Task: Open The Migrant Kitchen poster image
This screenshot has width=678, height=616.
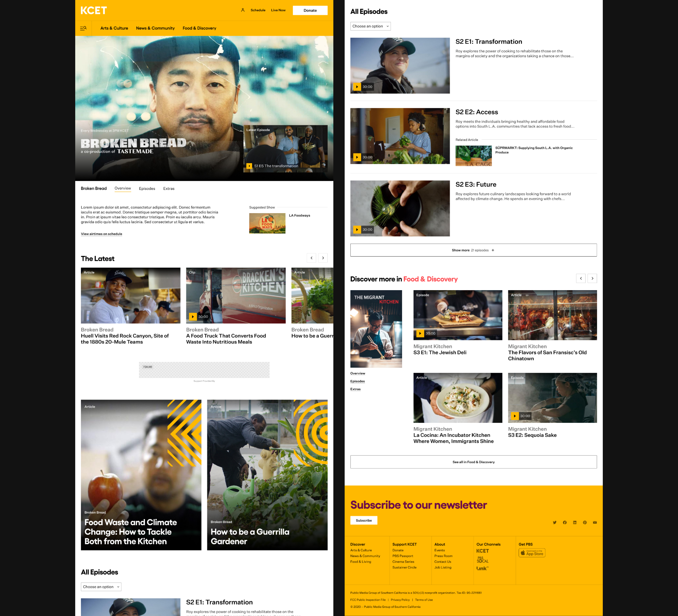Action: [376, 329]
